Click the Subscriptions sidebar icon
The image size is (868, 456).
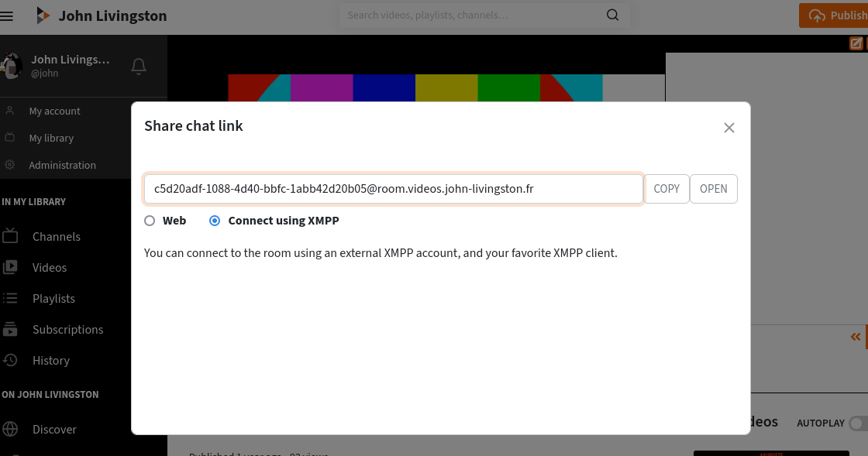[x=10, y=329]
